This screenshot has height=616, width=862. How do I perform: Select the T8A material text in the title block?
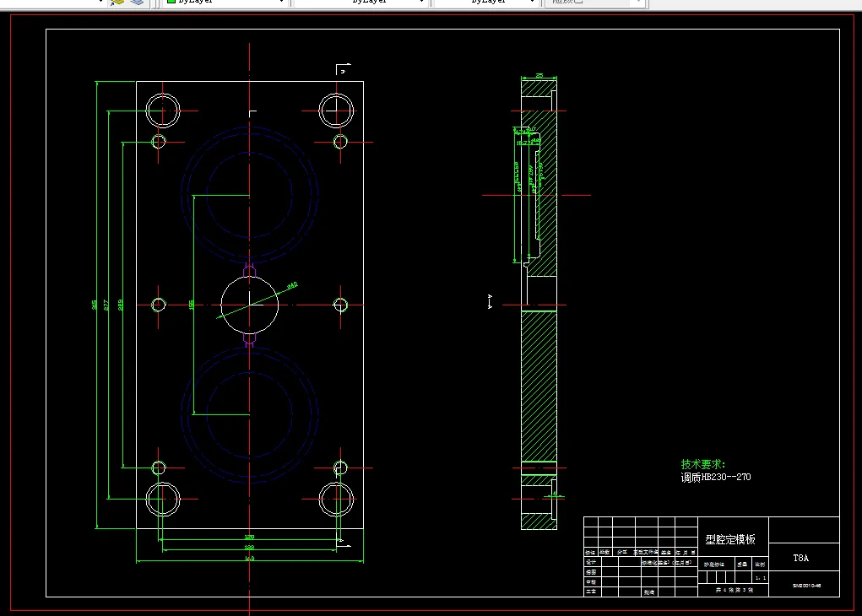pyautogui.click(x=801, y=559)
